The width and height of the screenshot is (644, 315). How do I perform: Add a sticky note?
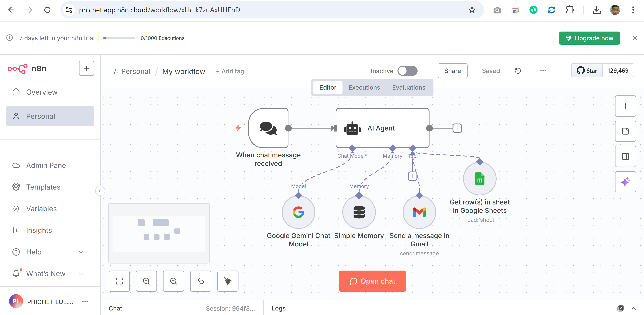pyautogui.click(x=625, y=131)
